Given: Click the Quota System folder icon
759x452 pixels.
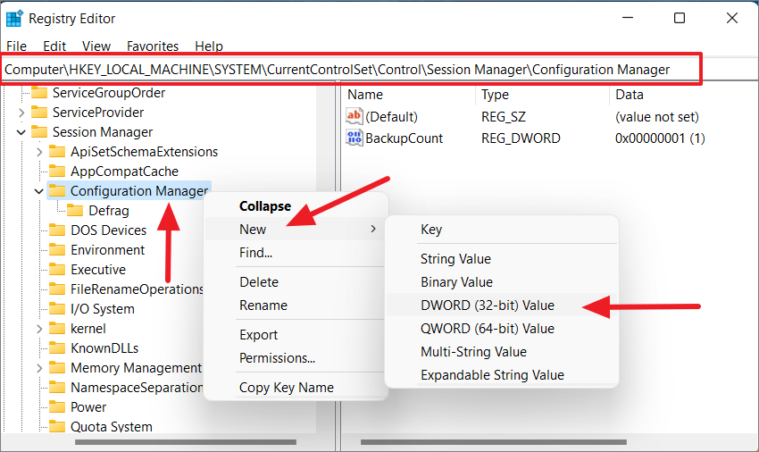Looking at the screenshot, I should click(x=57, y=426).
